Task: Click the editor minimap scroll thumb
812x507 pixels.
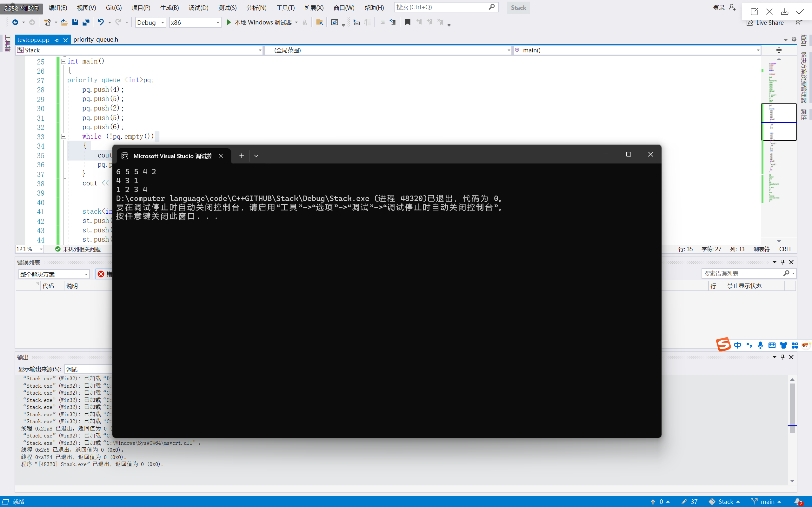Action: 779,122
